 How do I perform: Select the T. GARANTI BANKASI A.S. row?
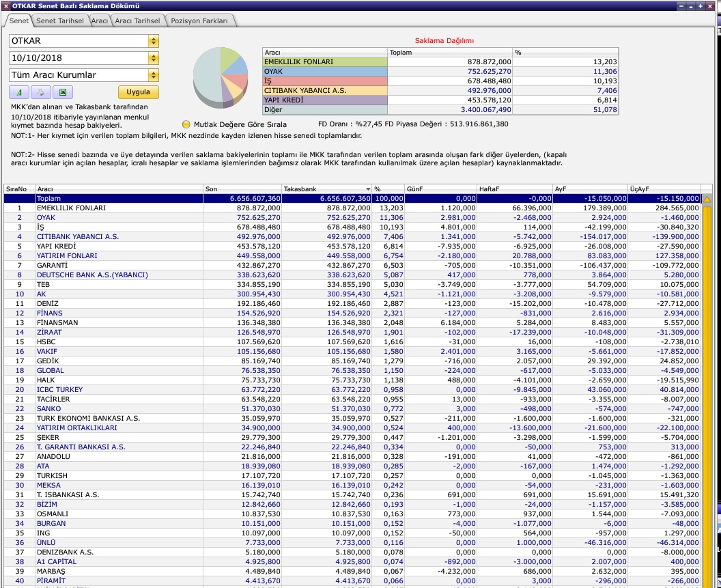[352, 447]
